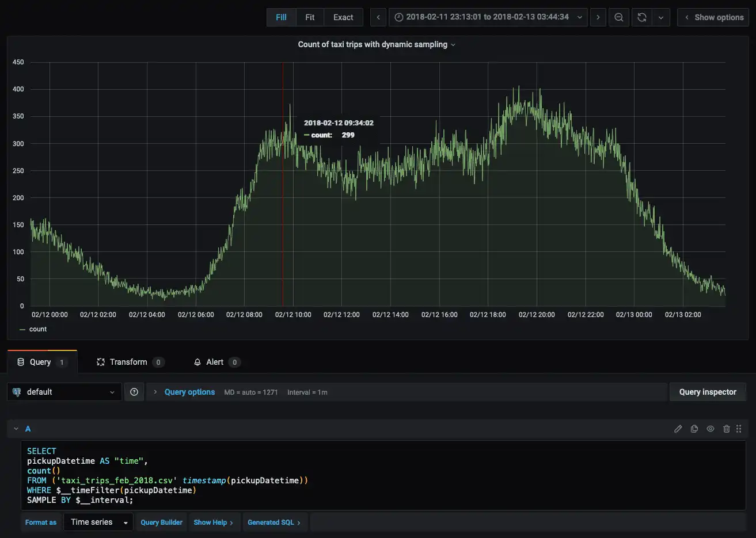Image resolution: width=756 pixels, height=538 pixels.
Task: Switch to the Transform tab
Action: point(128,362)
